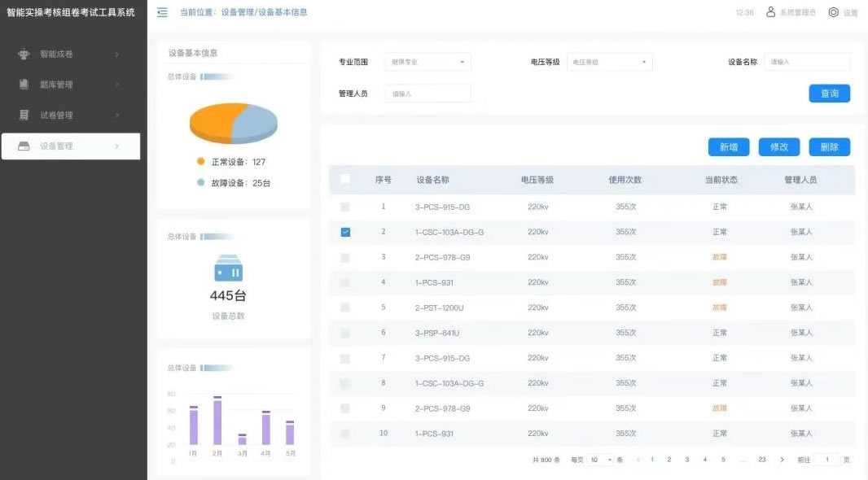Screen dimensions: 868x480
Task: Click the 系统管理员 user icon
Action: pos(770,12)
